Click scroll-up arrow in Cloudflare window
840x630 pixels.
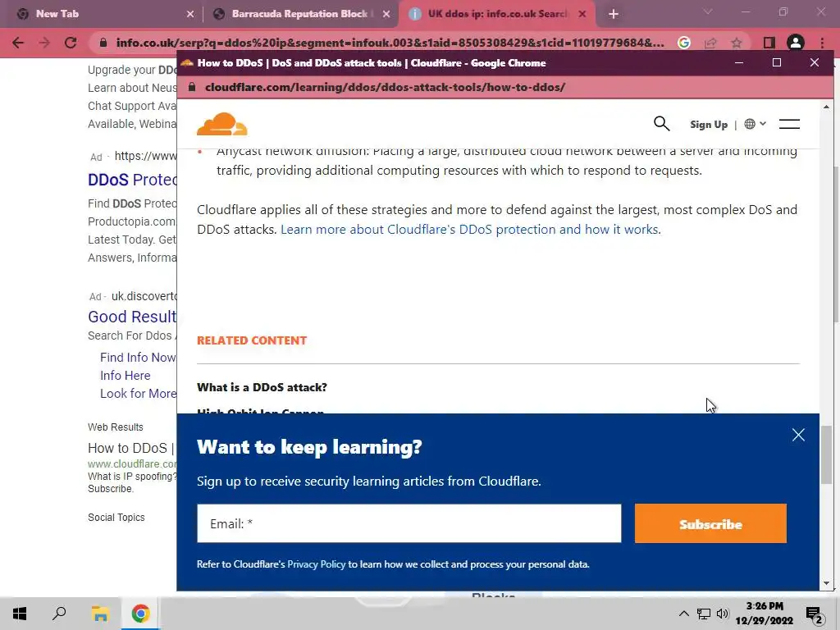(x=826, y=107)
